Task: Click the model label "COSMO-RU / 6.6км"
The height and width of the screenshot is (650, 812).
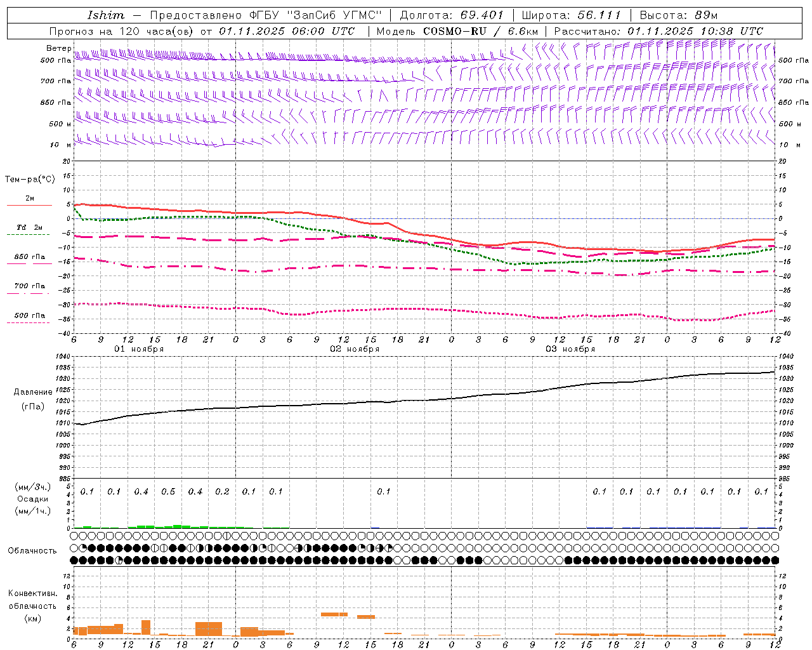Action: [481, 31]
